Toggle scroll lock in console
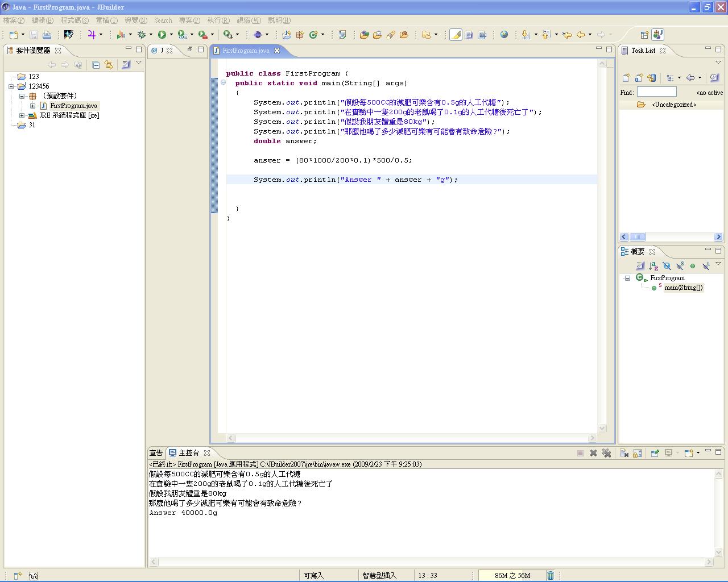The height and width of the screenshot is (582, 728). [638, 453]
